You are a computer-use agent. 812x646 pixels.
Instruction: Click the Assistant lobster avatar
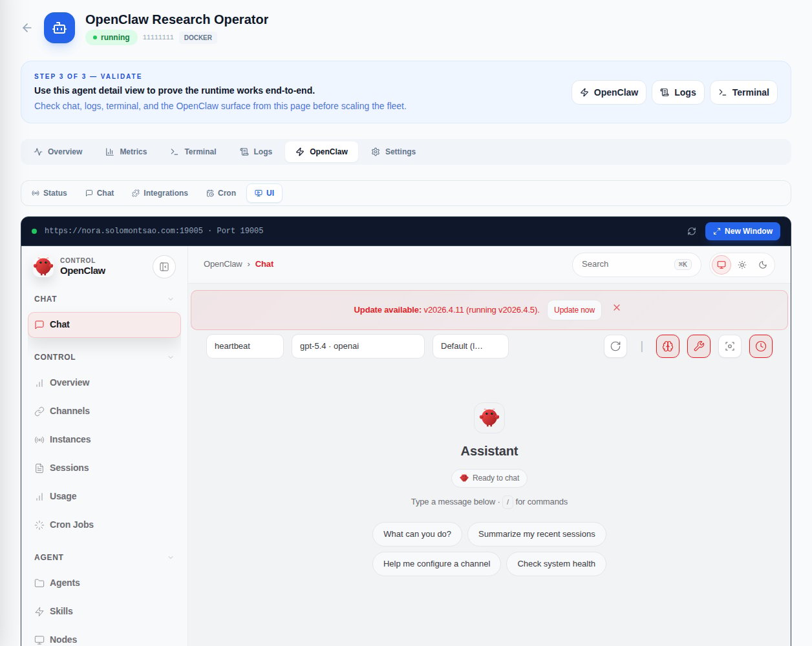(489, 418)
